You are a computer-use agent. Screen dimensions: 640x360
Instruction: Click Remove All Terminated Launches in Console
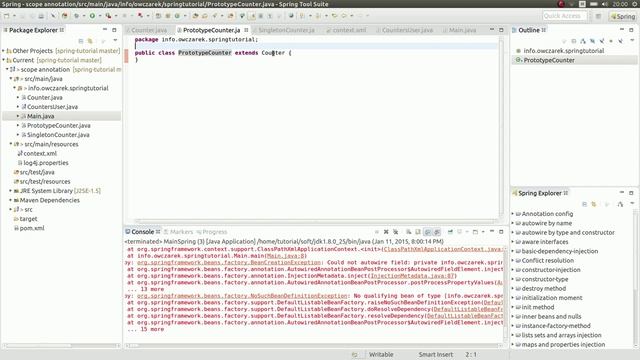[x=396, y=232]
